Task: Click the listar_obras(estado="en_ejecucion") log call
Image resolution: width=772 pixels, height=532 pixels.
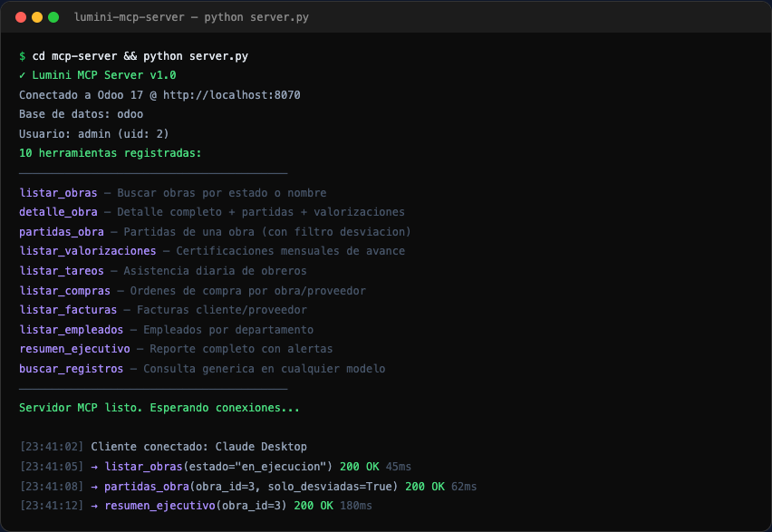Action: click(x=218, y=467)
